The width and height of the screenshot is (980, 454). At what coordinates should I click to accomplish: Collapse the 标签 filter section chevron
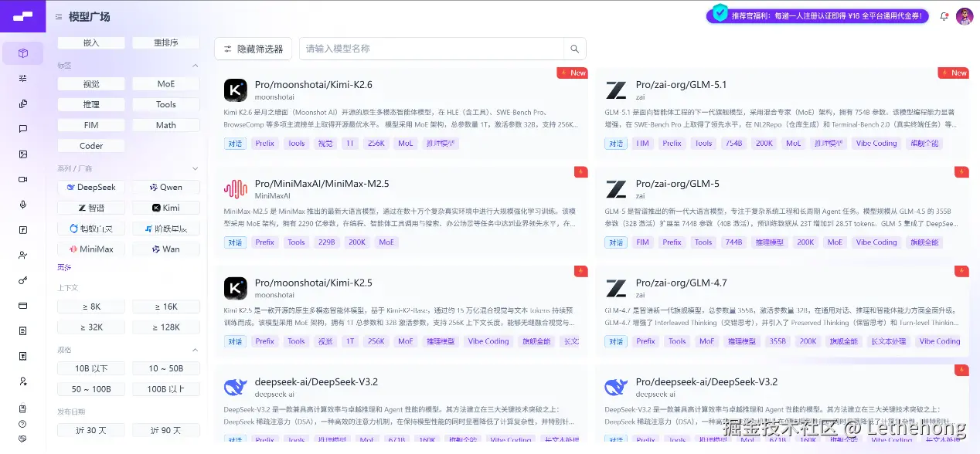coord(196,66)
